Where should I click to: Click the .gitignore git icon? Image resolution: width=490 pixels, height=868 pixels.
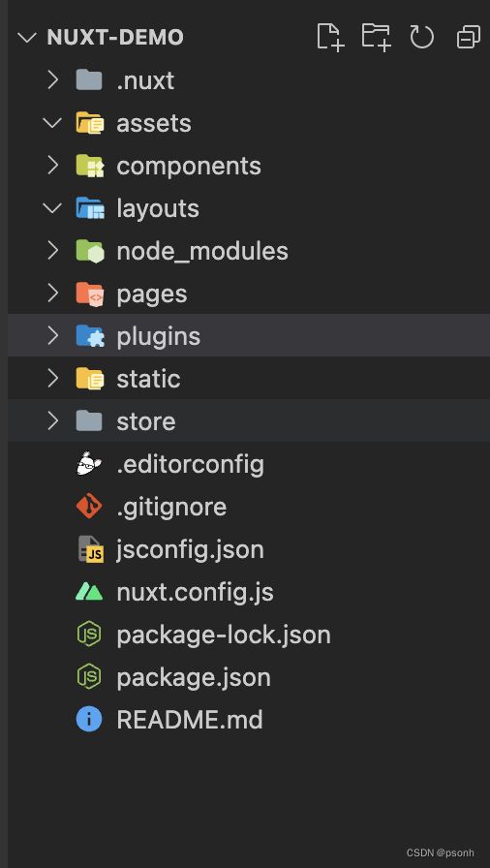pyautogui.click(x=89, y=507)
